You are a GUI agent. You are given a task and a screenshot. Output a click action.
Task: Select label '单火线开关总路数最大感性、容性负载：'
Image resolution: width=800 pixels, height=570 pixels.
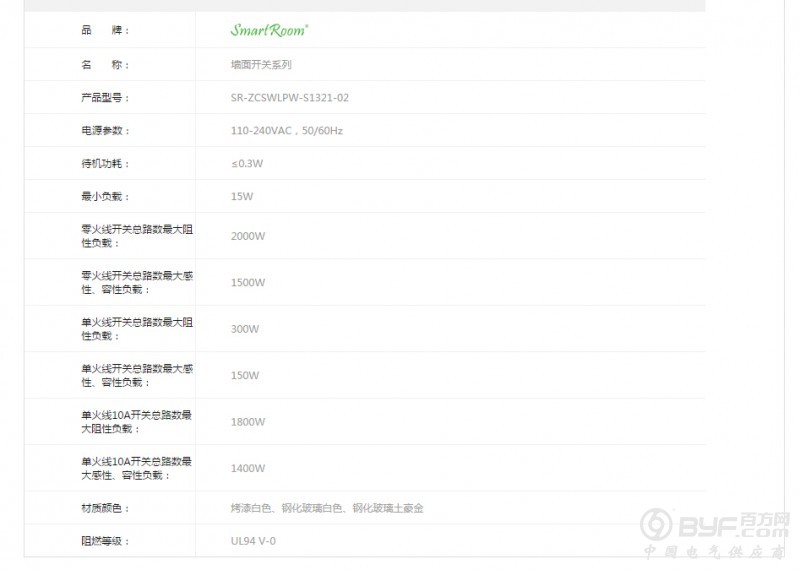click(137, 375)
